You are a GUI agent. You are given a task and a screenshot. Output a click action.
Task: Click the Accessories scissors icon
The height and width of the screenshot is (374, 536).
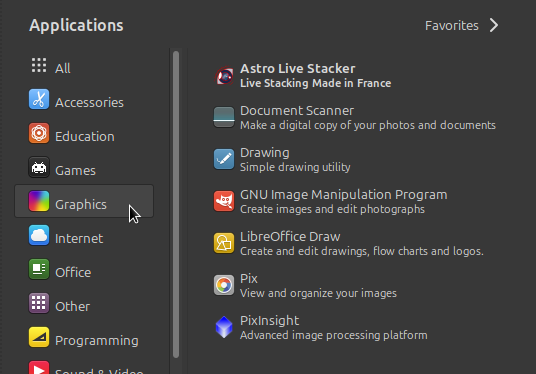click(x=39, y=99)
